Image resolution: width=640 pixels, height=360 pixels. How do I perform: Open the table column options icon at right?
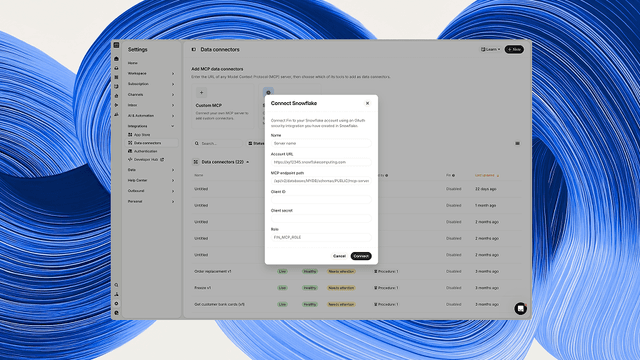[x=518, y=144]
